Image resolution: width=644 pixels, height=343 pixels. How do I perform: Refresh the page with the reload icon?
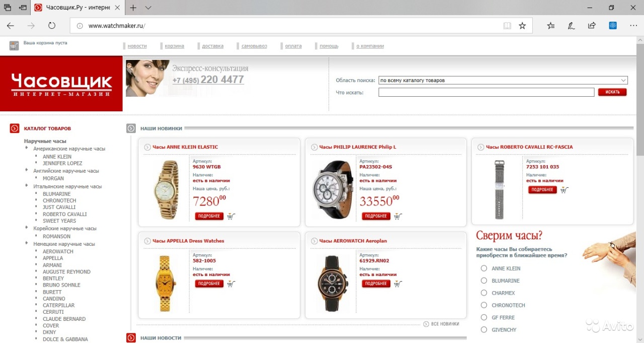click(52, 26)
